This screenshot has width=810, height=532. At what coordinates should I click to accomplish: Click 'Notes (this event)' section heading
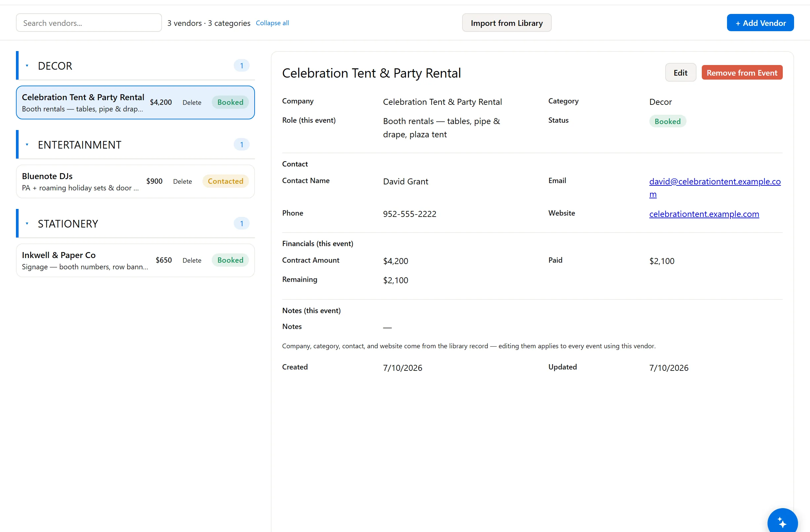click(x=311, y=310)
